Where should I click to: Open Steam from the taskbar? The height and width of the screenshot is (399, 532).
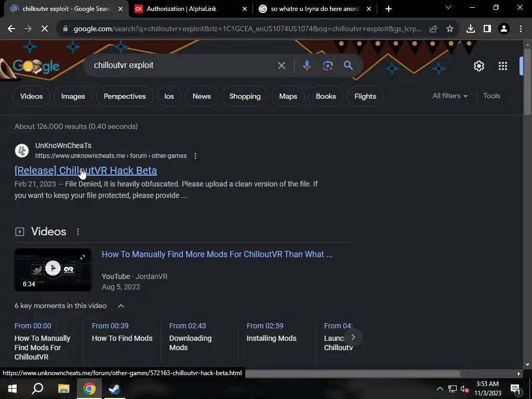114,389
